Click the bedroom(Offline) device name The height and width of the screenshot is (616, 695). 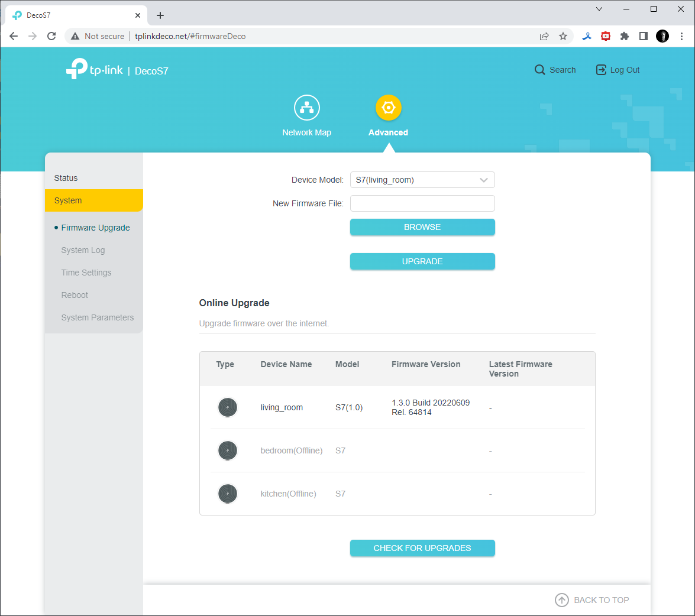pos(291,450)
